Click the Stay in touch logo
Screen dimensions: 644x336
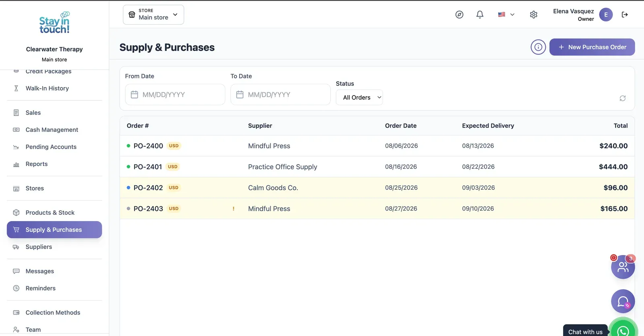[54, 23]
